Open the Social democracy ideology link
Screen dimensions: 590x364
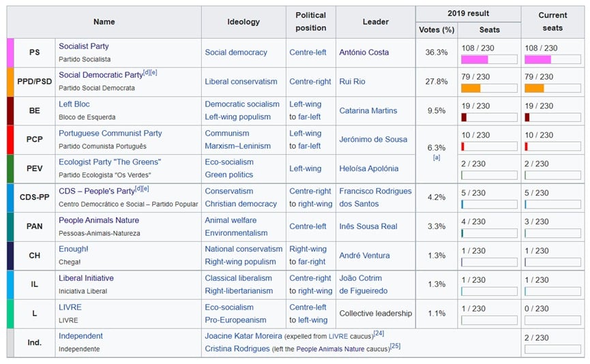coord(236,52)
